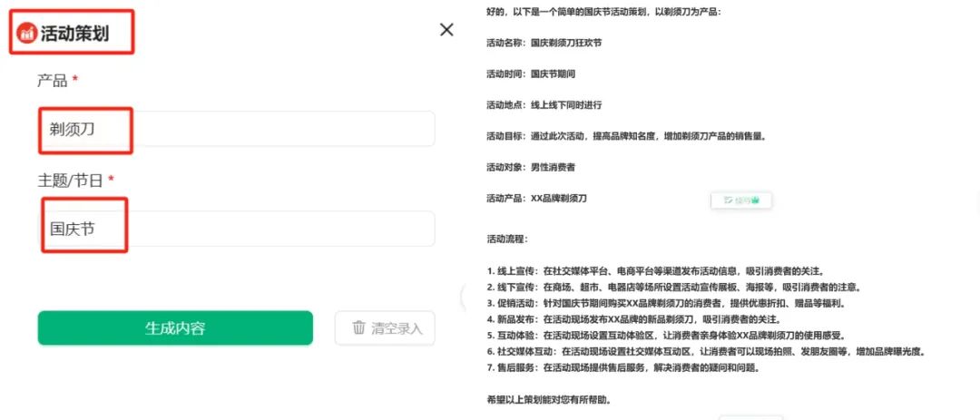Click the 产品 field label
Viewport: 980px width, 420px height.
pos(52,81)
